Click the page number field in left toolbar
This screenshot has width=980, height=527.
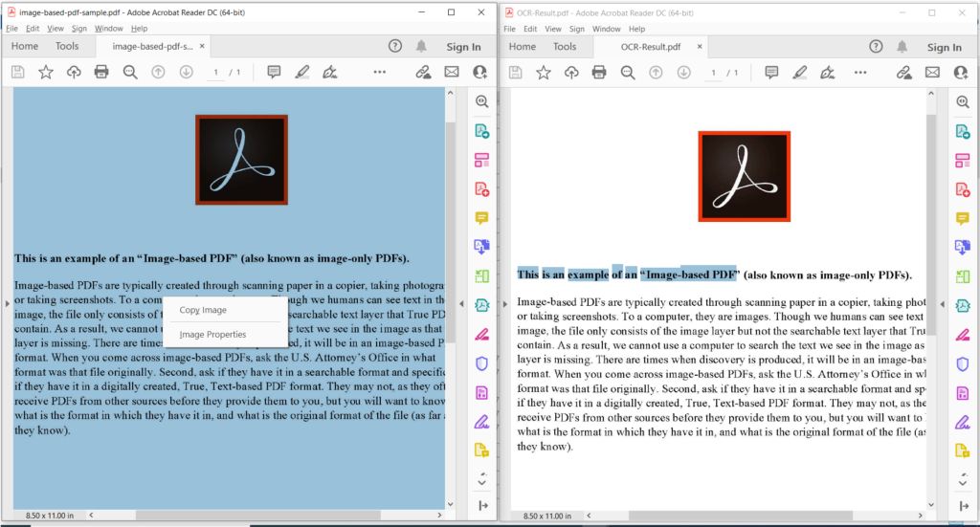pos(216,73)
